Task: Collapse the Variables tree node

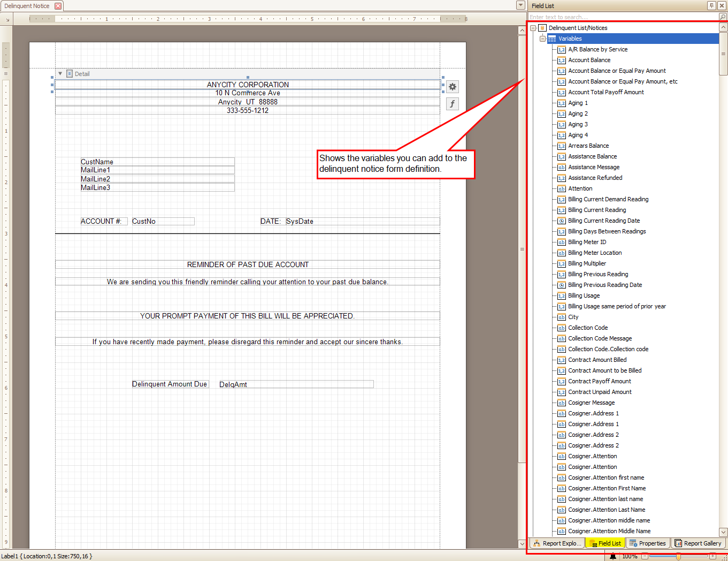Action: (542, 39)
